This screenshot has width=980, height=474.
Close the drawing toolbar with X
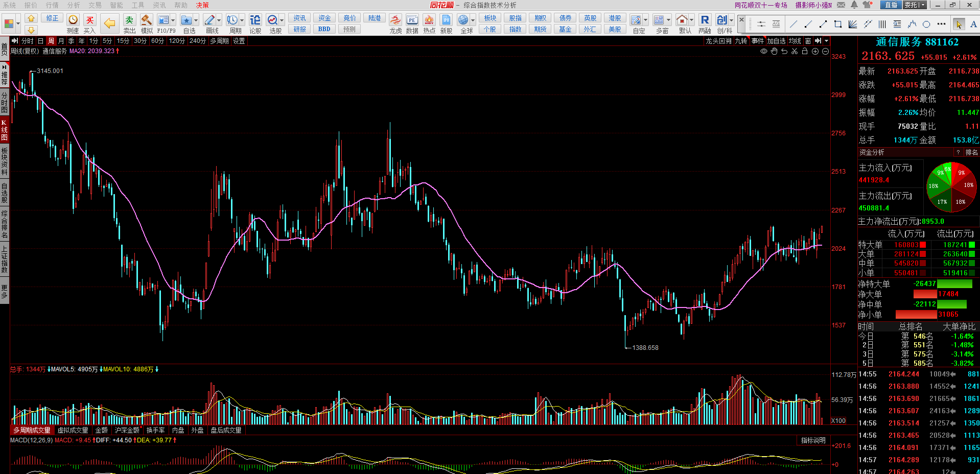pyautogui.click(x=741, y=19)
